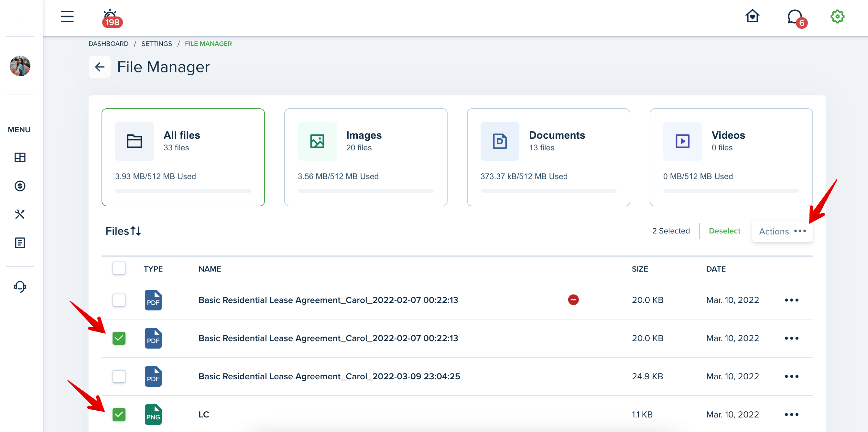868x432 pixels.
Task: Click the TYPE column header
Action: [153, 269]
